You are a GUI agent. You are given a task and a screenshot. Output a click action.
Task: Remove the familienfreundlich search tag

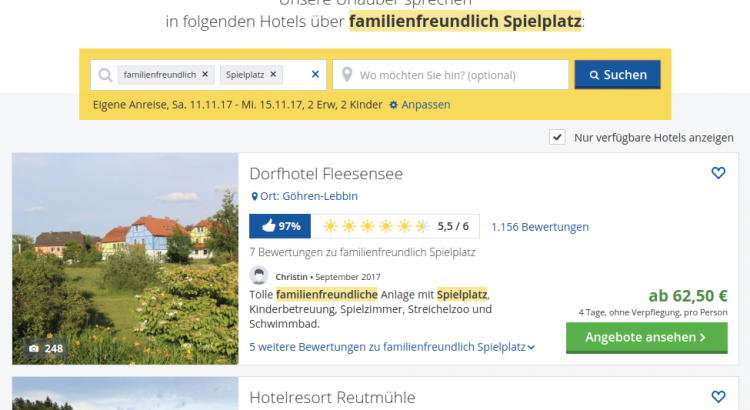point(205,74)
